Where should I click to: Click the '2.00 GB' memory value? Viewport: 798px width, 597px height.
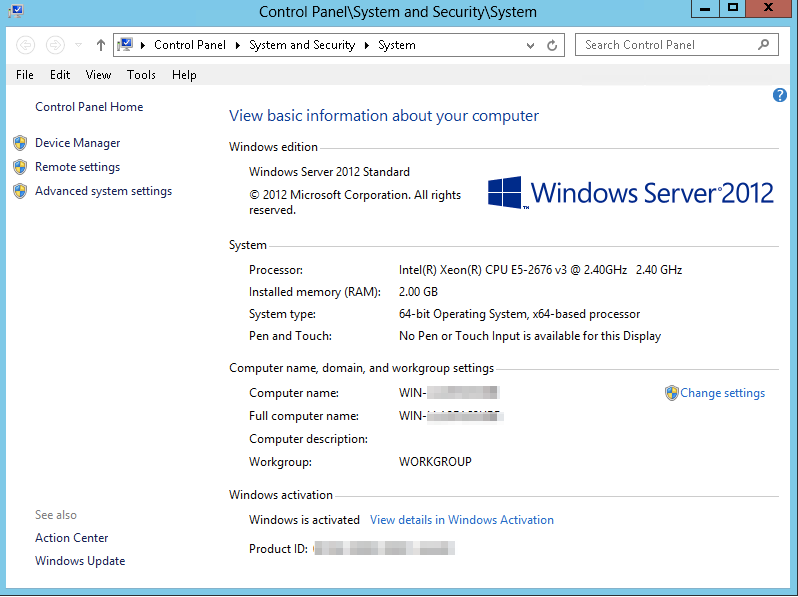pos(418,292)
